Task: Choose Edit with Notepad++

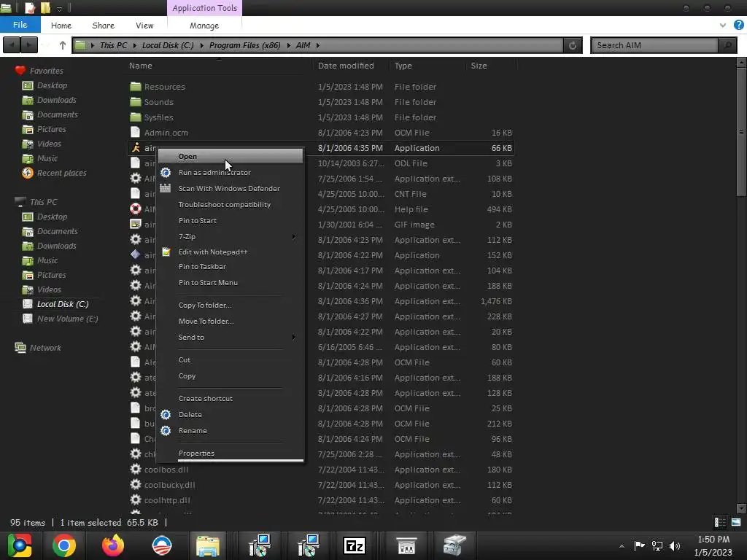Action: 231,252
